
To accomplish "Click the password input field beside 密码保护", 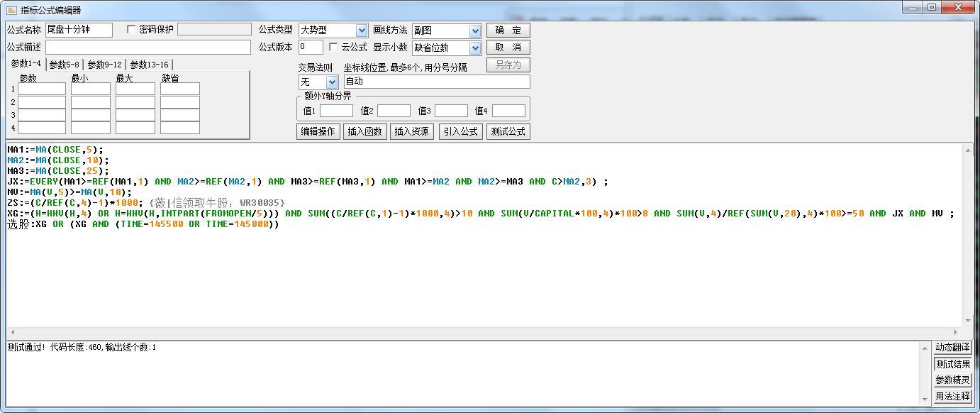I will pyautogui.click(x=214, y=29).
